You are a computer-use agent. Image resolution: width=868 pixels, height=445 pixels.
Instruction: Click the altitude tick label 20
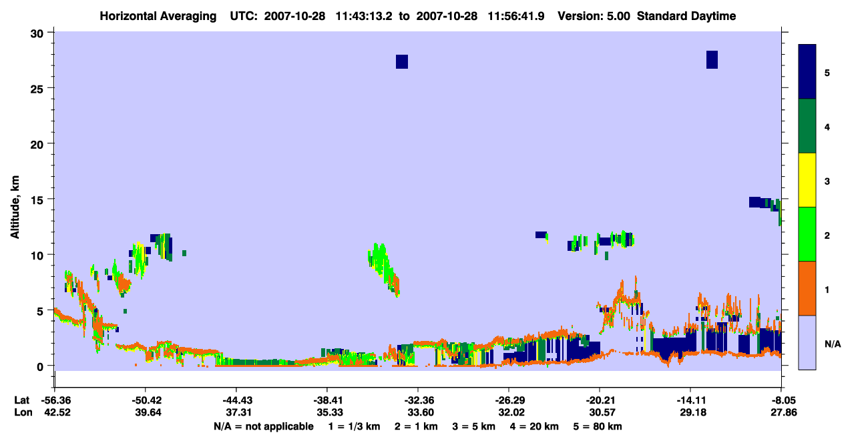coord(39,143)
